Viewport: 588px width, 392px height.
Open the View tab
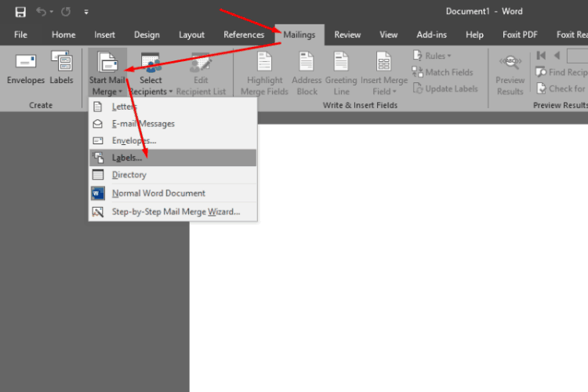pyautogui.click(x=388, y=34)
